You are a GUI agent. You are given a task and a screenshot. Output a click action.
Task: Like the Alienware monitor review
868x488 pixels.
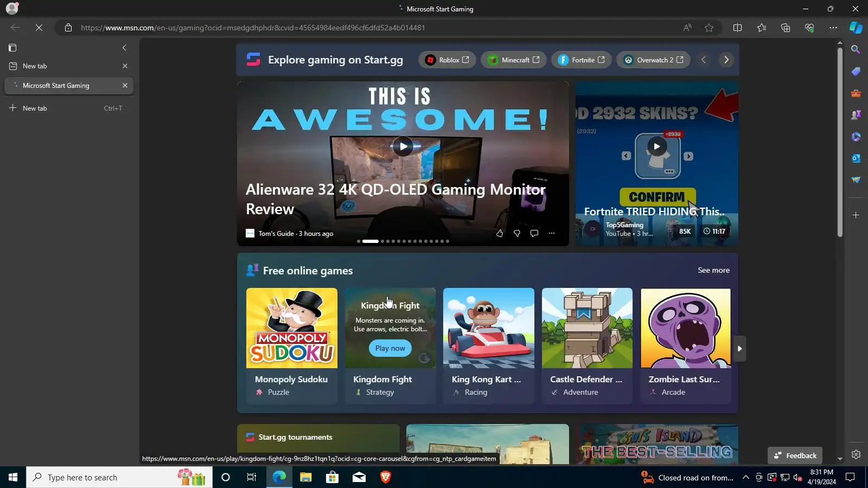tap(500, 233)
